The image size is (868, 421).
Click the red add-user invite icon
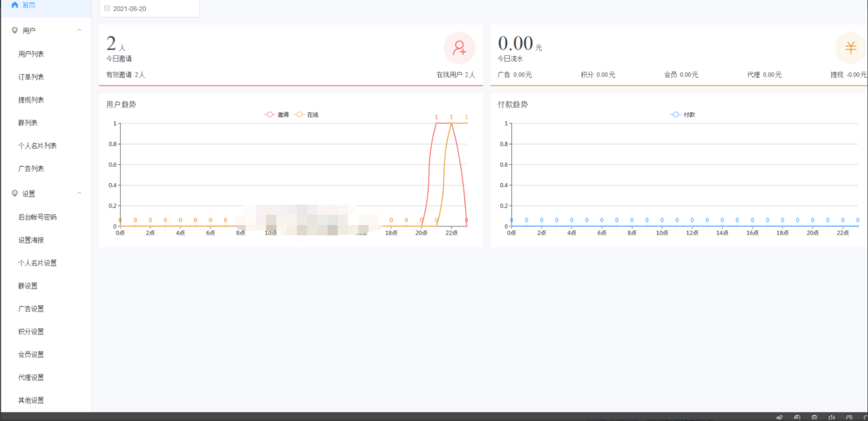click(460, 48)
